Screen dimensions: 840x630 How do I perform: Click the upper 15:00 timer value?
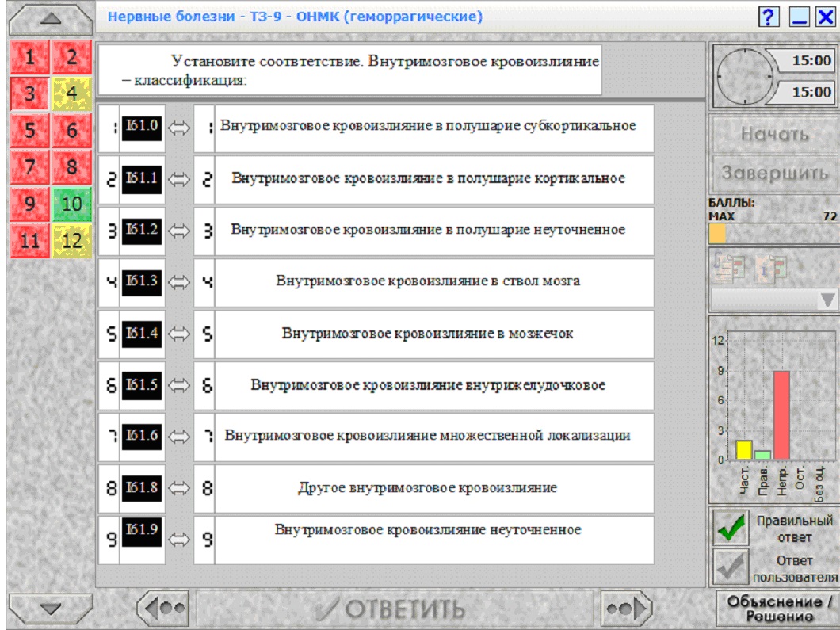point(811,60)
